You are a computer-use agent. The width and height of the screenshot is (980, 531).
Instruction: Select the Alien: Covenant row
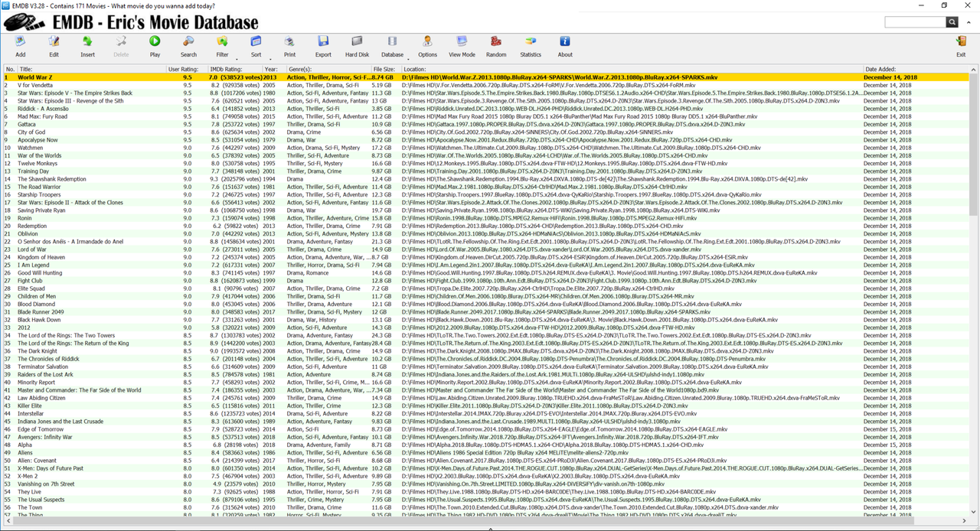485,461
